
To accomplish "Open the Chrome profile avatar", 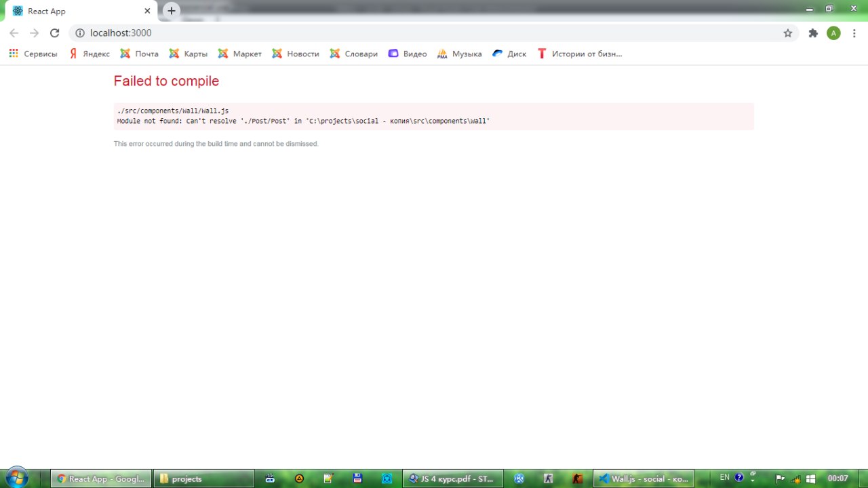I will [833, 33].
